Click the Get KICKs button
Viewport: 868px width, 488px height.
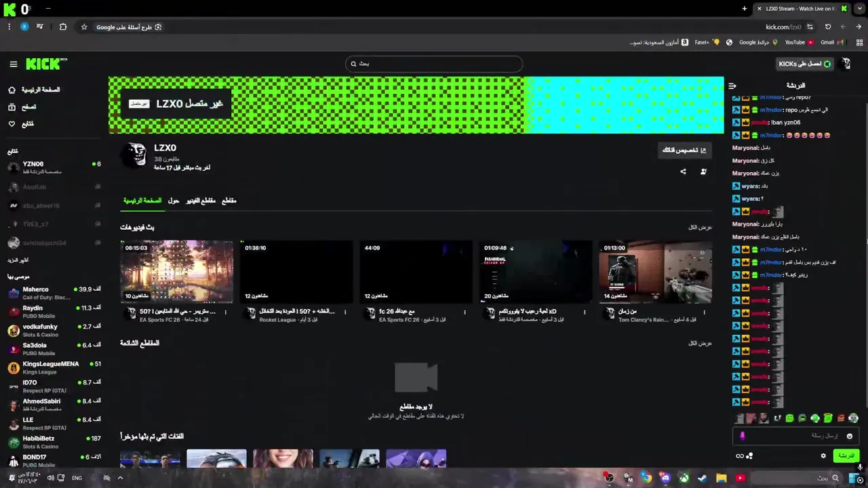(x=805, y=64)
